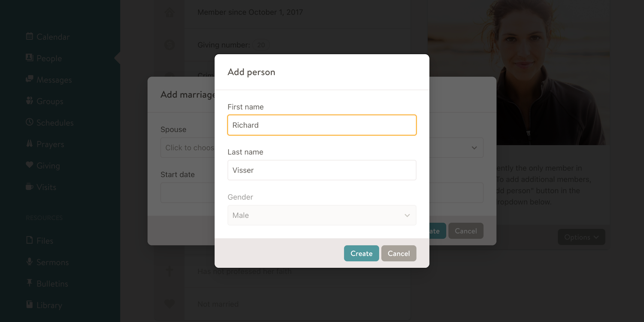Go to the Library menu item
The height and width of the screenshot is (322, 644).
coord(49,305)
